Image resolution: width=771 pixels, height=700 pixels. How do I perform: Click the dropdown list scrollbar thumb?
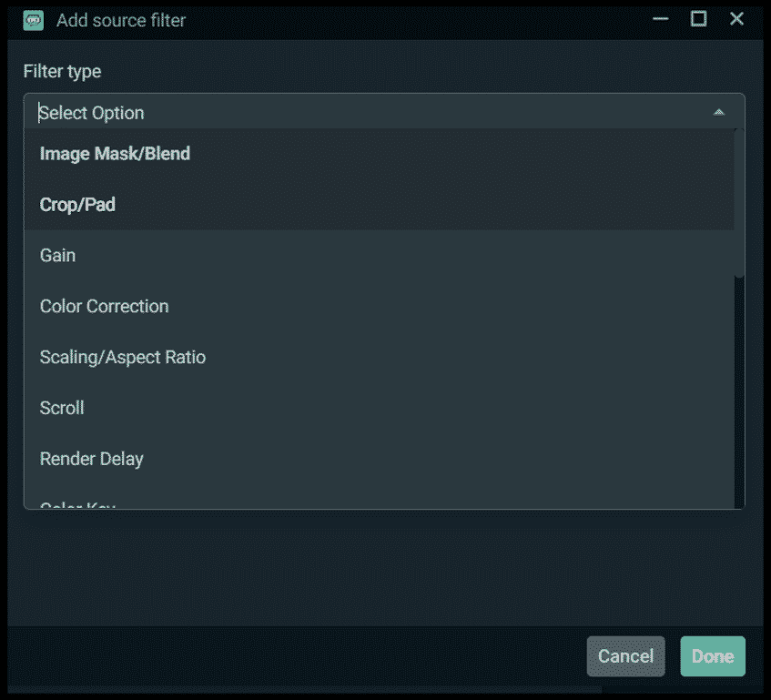pyautogui.click(x=739, y=203)
